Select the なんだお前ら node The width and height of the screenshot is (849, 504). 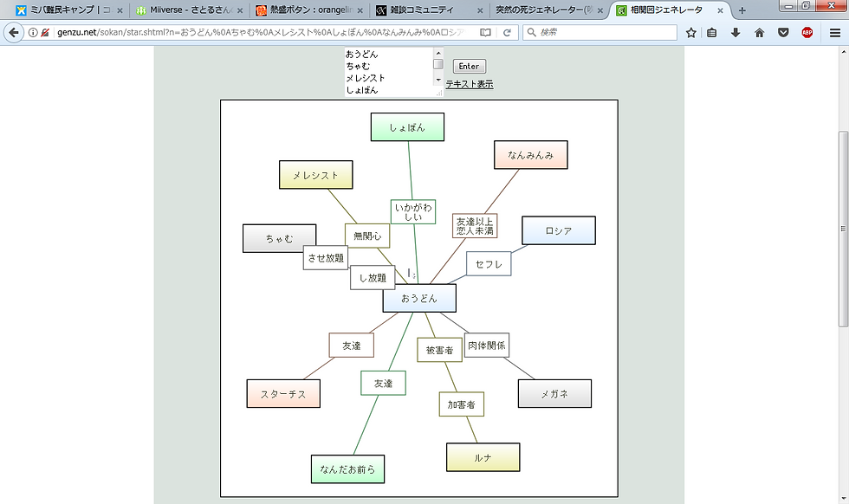click(x=347, y=468)
